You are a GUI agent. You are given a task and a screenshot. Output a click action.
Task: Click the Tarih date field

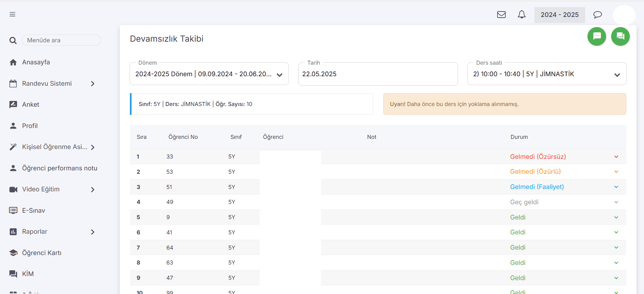coord(377,74)
